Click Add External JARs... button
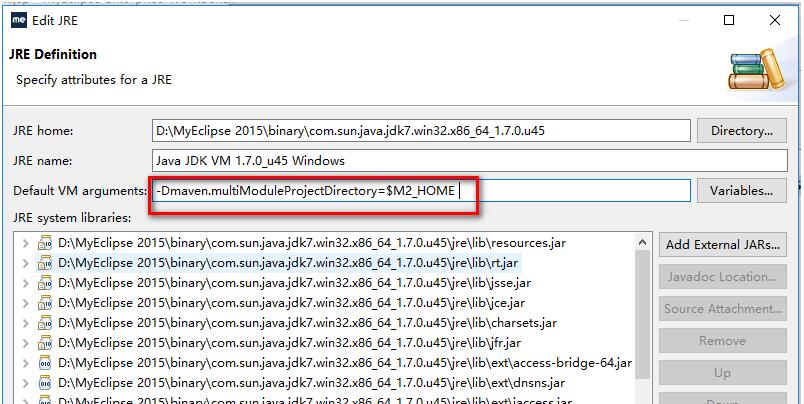804x404 pixels. (x=722, y=245)
